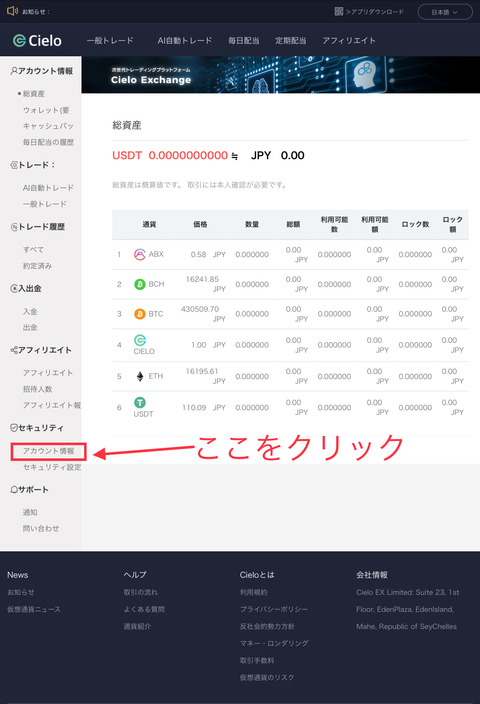Click the ロック数 column header
Viewport: 480px width, 704px height.
pyautogui.click(x=415, y=224)
